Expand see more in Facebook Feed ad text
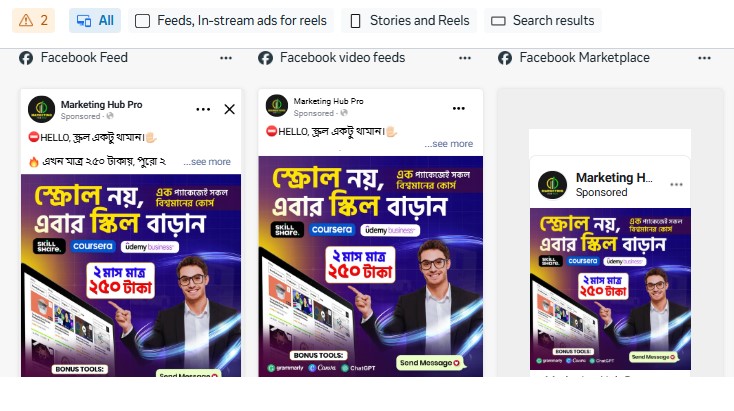 point(207,162)
